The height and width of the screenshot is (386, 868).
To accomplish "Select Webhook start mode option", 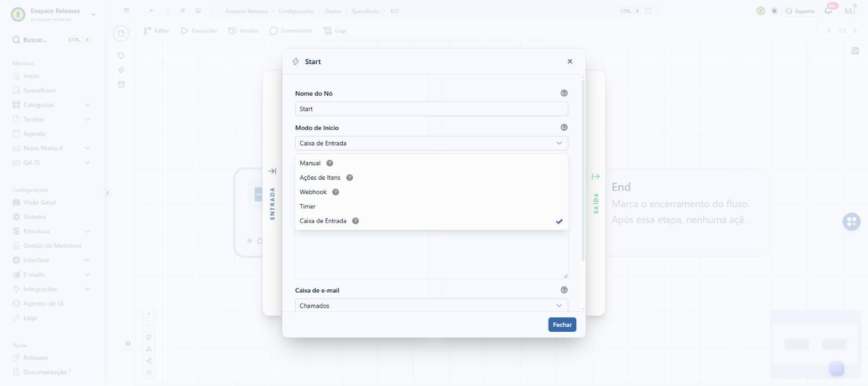I will (x=431, y=192).
